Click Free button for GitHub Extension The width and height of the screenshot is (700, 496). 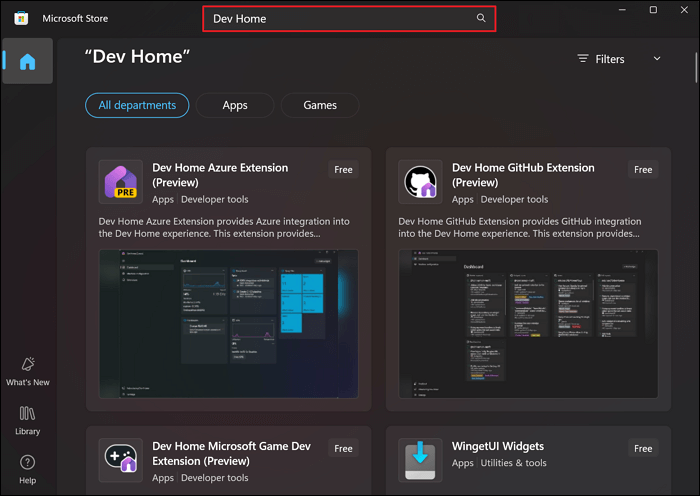point(643,170)
